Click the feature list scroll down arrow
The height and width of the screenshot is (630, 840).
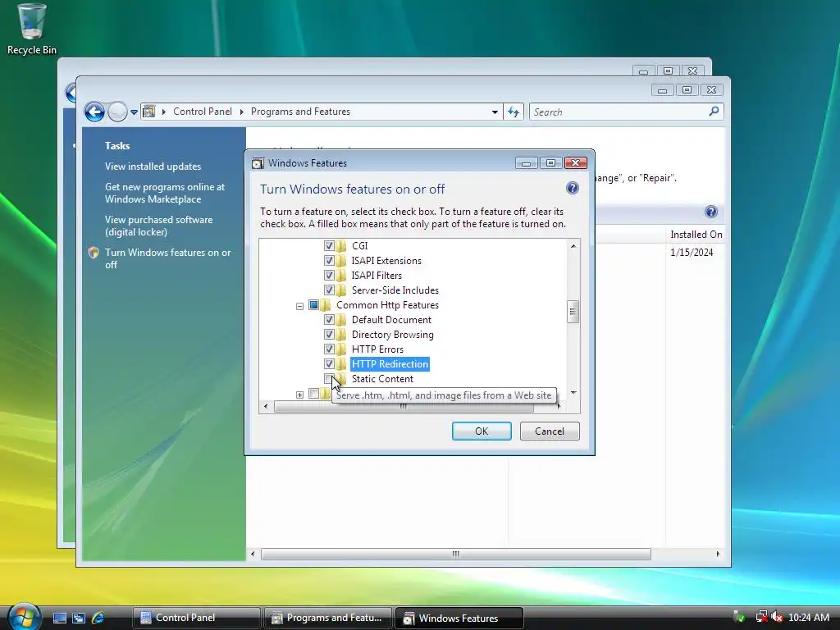[x=573, y=393]
